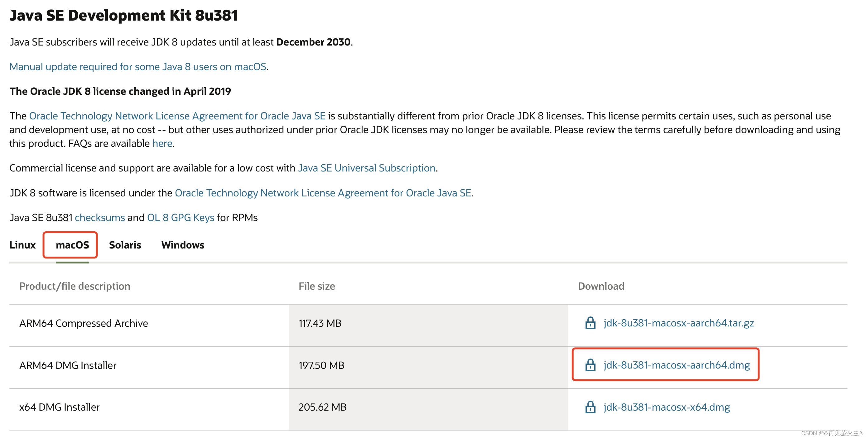Switch to the Linux tab
Image resolution: width=868 pixels, height=439 pixels.
click(22, 245)
